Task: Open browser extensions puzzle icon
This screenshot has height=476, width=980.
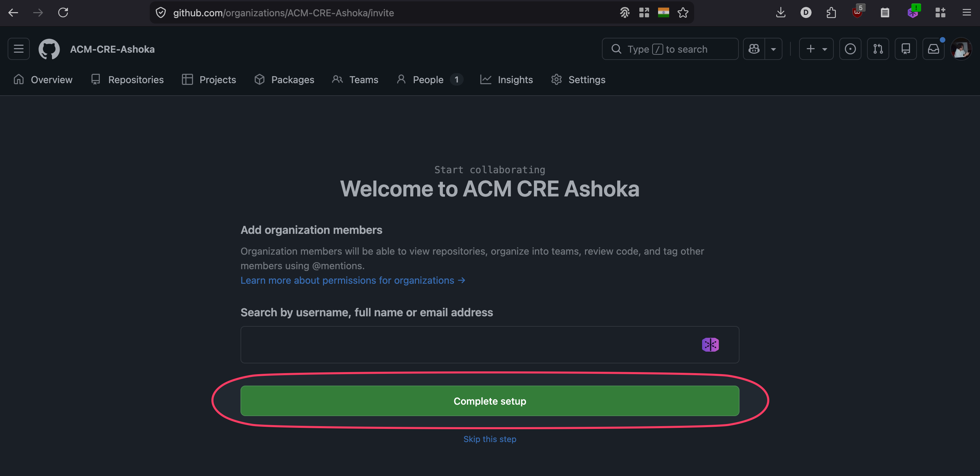Action: (x=831, y=12)
